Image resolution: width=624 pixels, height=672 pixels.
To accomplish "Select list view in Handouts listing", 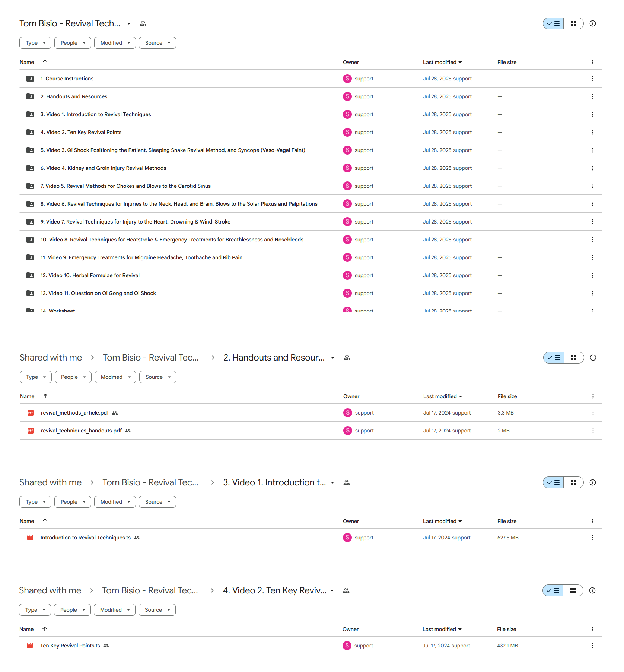I will pos(554,358).
